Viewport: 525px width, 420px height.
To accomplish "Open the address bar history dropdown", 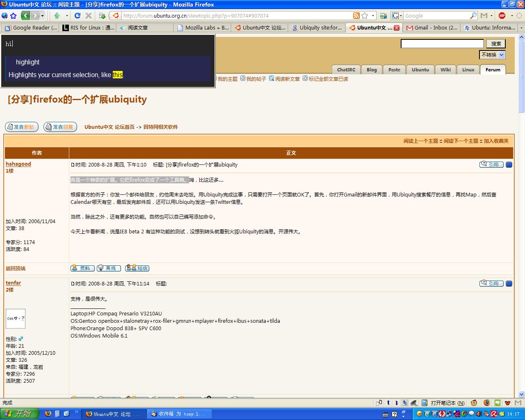I will pyautogui.click(x=373, y=16).
